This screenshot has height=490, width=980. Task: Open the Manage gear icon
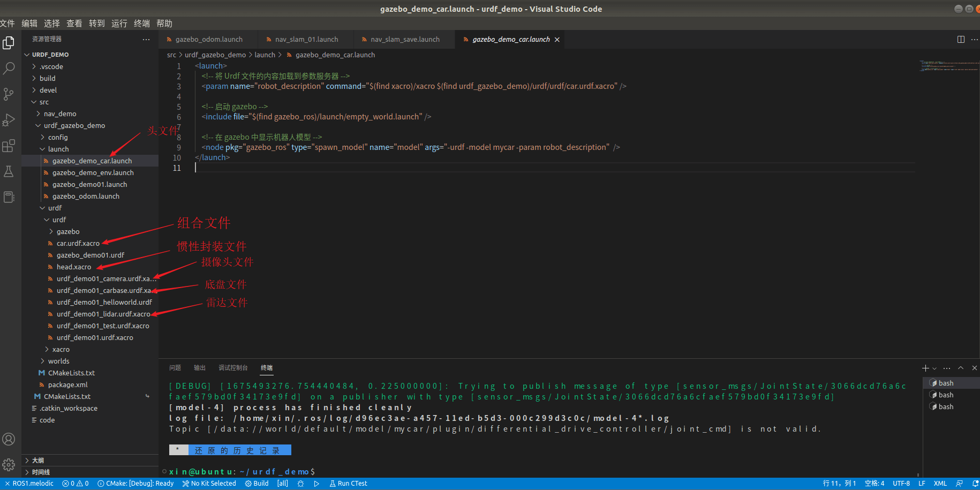point(9,465)
